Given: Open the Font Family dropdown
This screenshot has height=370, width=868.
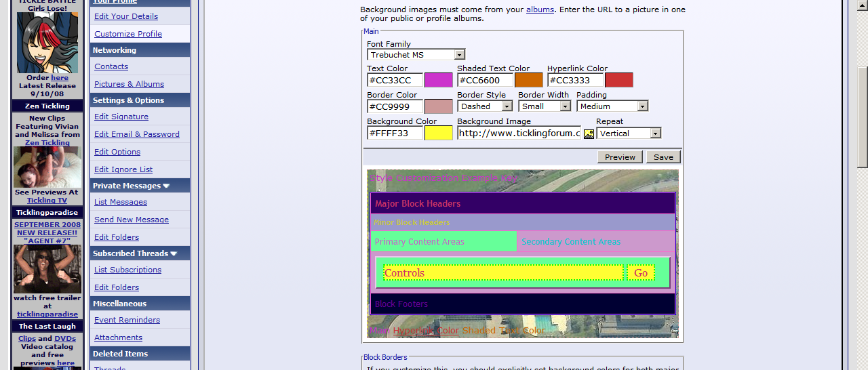Looking at the screenshot, I should pyautogui.click(x=459, y=55).
